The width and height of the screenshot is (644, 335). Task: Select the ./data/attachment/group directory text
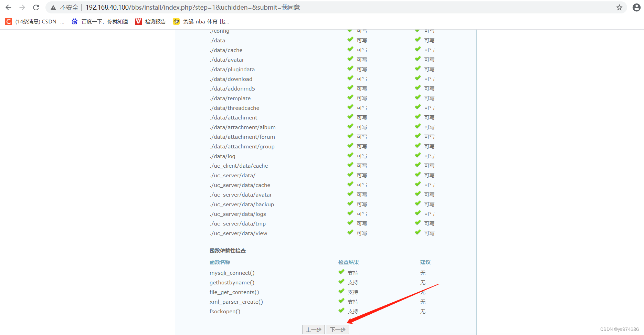242,146
